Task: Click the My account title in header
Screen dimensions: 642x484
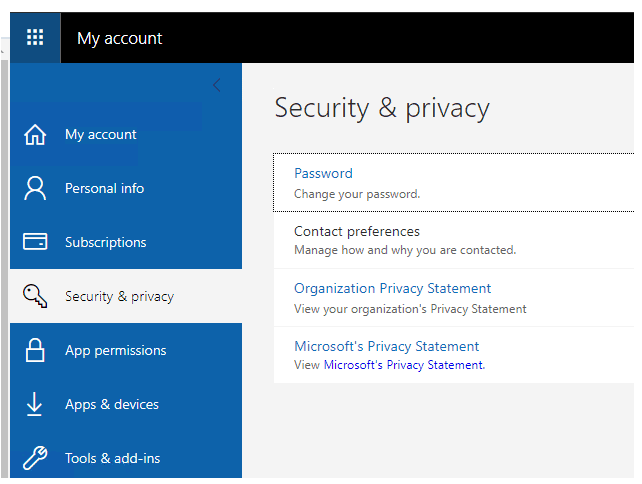Action: pos(120,38)
